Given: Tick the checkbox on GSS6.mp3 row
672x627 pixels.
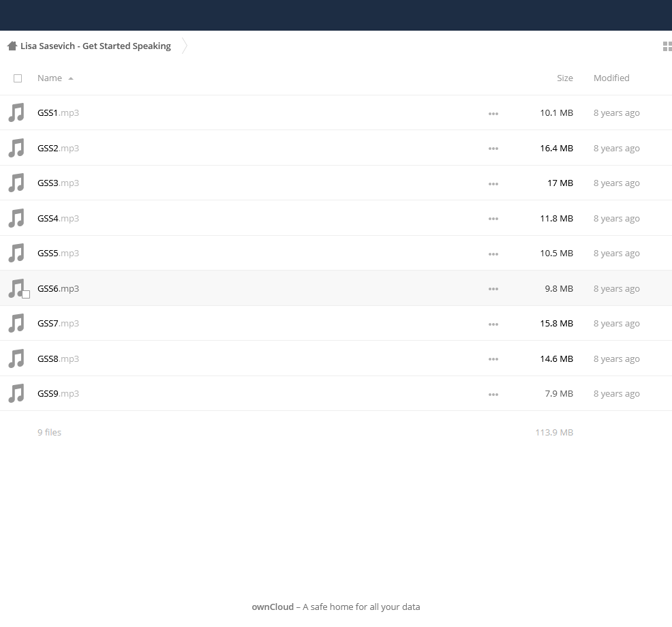Looking at the screenshot, I should [26, 294].
